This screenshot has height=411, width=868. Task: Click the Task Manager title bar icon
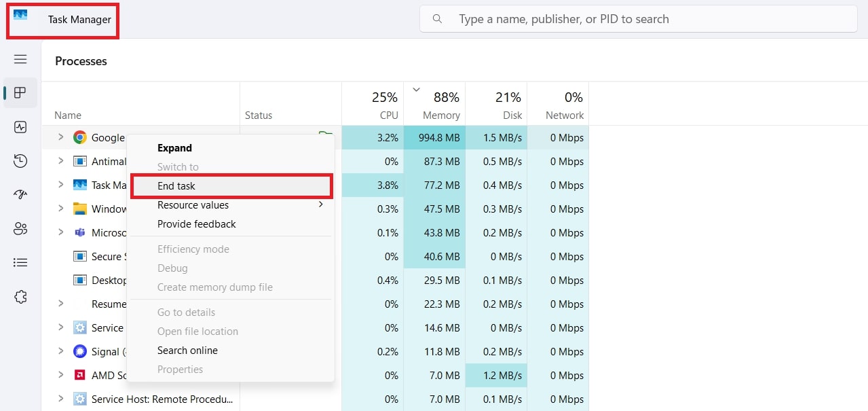click(x=20, y=15)
